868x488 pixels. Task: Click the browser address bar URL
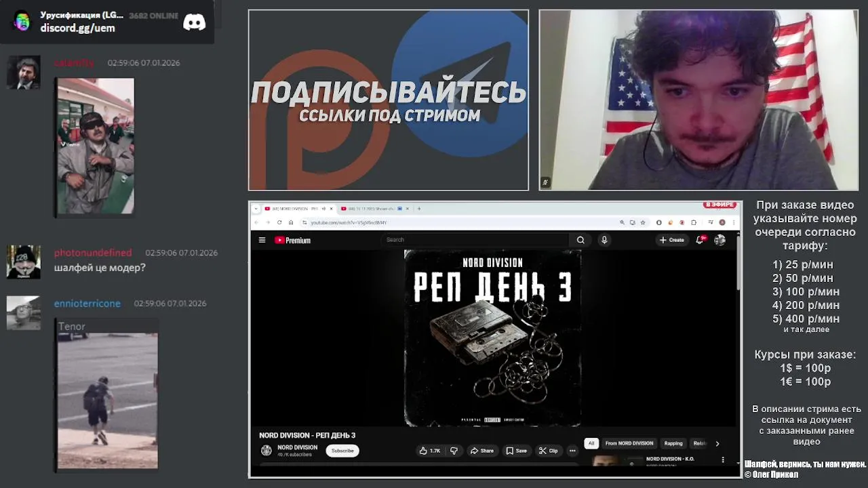tap(349, 222)
